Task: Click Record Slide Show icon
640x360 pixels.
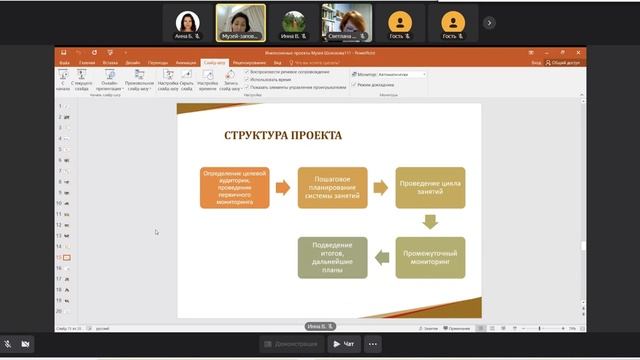Action: point(230,74)
